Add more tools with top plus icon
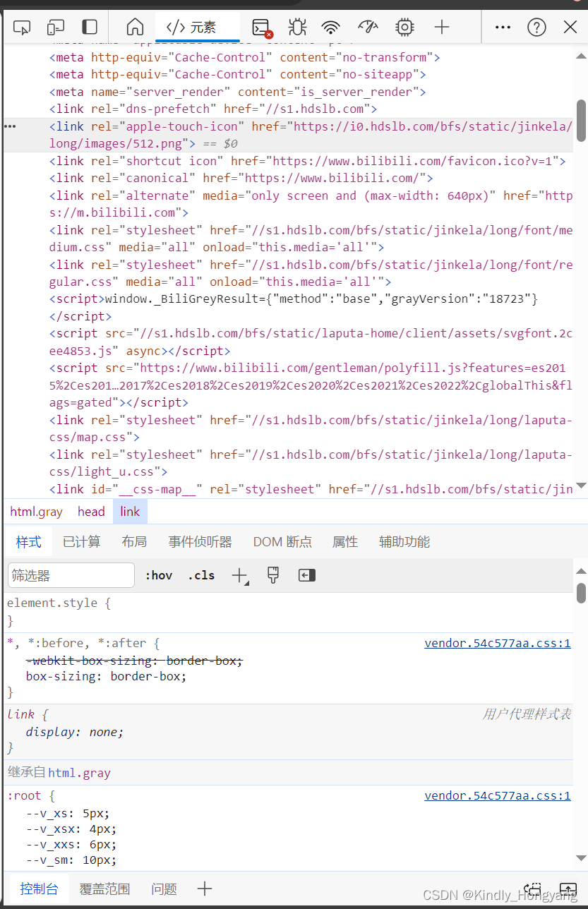This screenshot has height=909, width=588. tap(442, 28)
